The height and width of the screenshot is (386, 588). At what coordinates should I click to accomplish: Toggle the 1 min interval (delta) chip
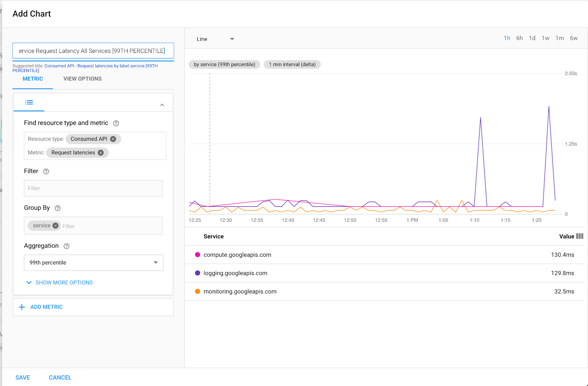[x=292, y=64]
